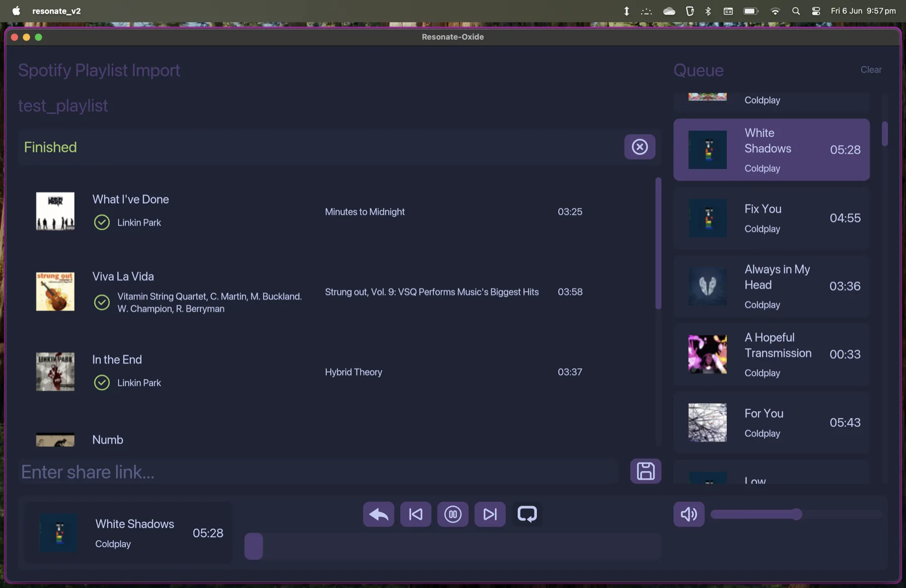Viewport: 906px width, 588px height.
Task: Click the imported track list scrollbar
Action: (658, 243)
